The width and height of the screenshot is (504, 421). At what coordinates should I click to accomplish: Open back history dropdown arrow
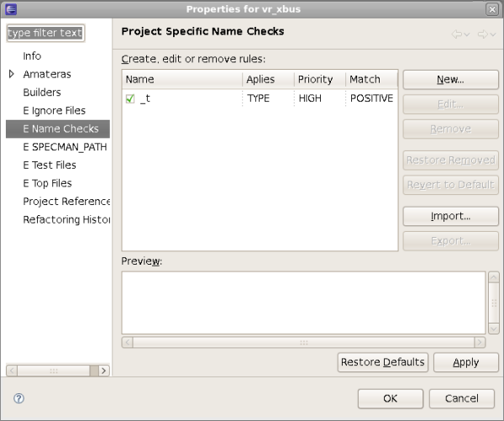467,34
